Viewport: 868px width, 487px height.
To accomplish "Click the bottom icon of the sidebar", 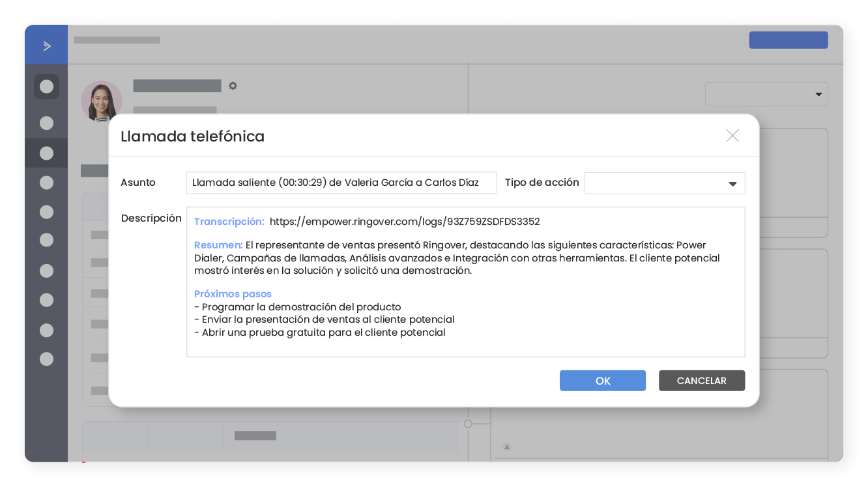I will pyautogui.click(x=46, y=359).
